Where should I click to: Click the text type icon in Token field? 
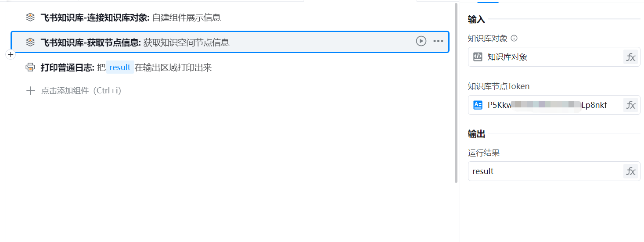[478, 105]
